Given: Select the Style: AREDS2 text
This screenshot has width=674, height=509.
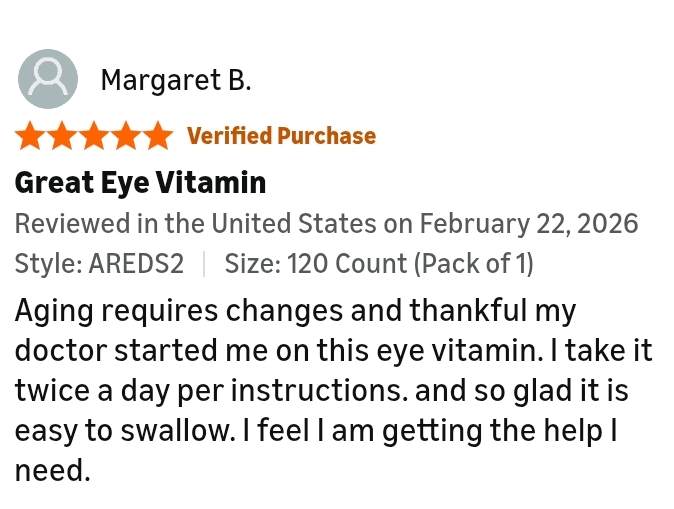Looking at the screenshot, I should point(99,264).
